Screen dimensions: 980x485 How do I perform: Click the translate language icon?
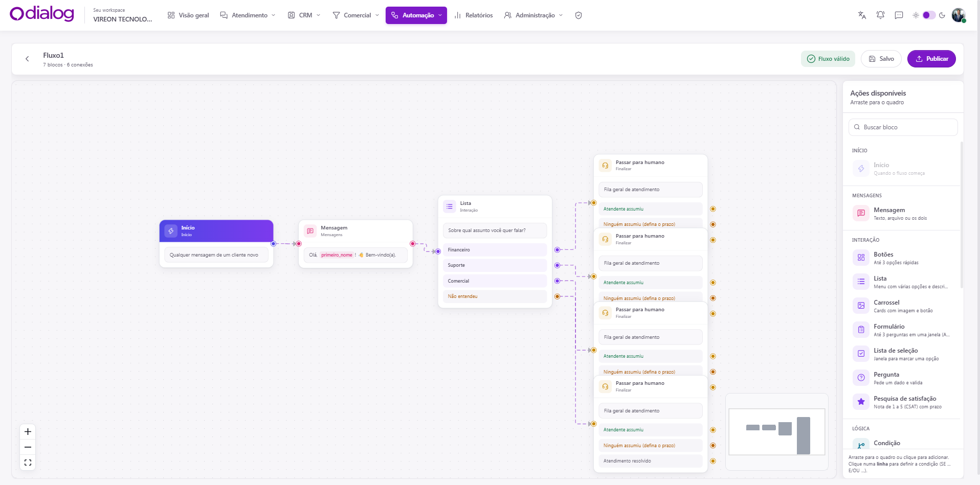[862, 15]
